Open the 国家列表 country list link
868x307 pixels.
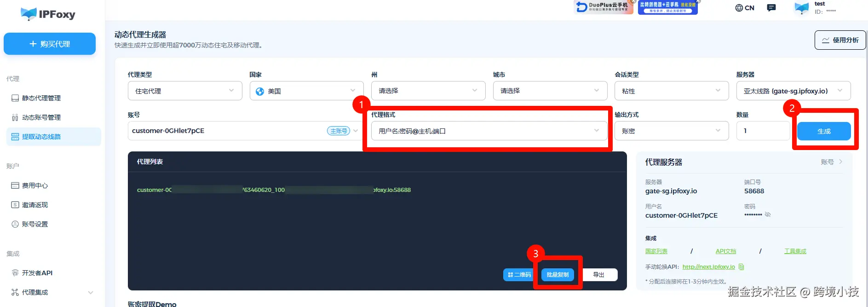pyautogui.click(x=656, y=251)
